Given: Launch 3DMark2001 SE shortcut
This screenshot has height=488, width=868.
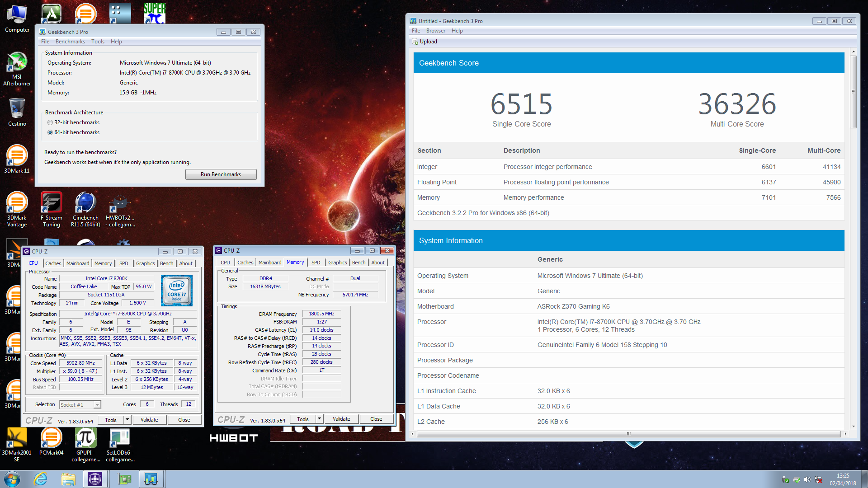Looking at the screenshot, I should tap(17, 445).
